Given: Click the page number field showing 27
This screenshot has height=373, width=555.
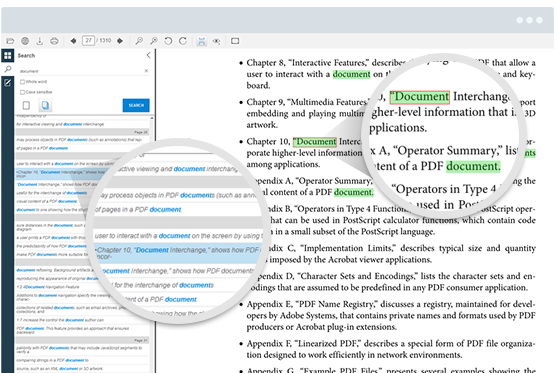Looking at the screenshot, I should click(x=88, y=40).
